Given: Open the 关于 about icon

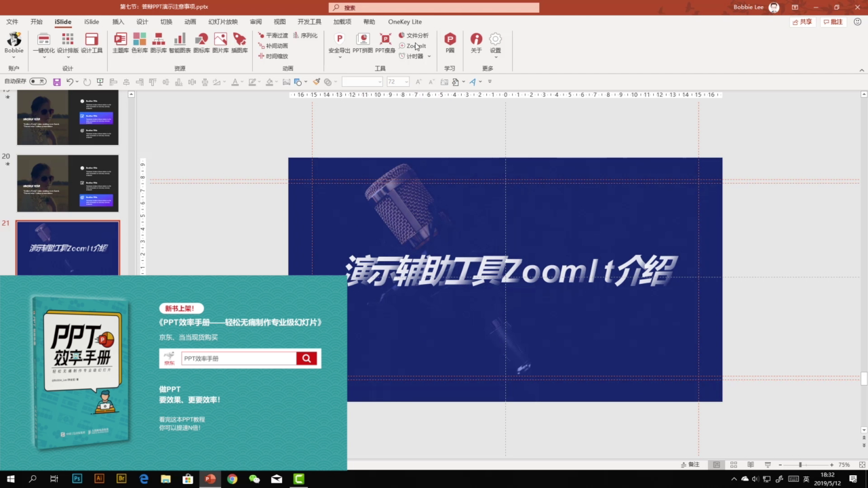Looking at the screenshot, I should (476, 43).
